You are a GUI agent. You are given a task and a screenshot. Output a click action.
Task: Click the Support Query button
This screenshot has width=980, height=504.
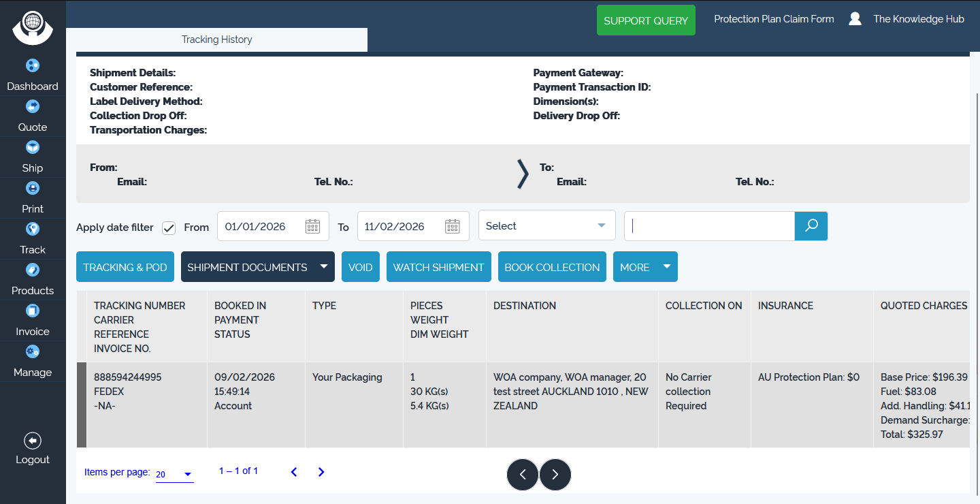[645, 20]
